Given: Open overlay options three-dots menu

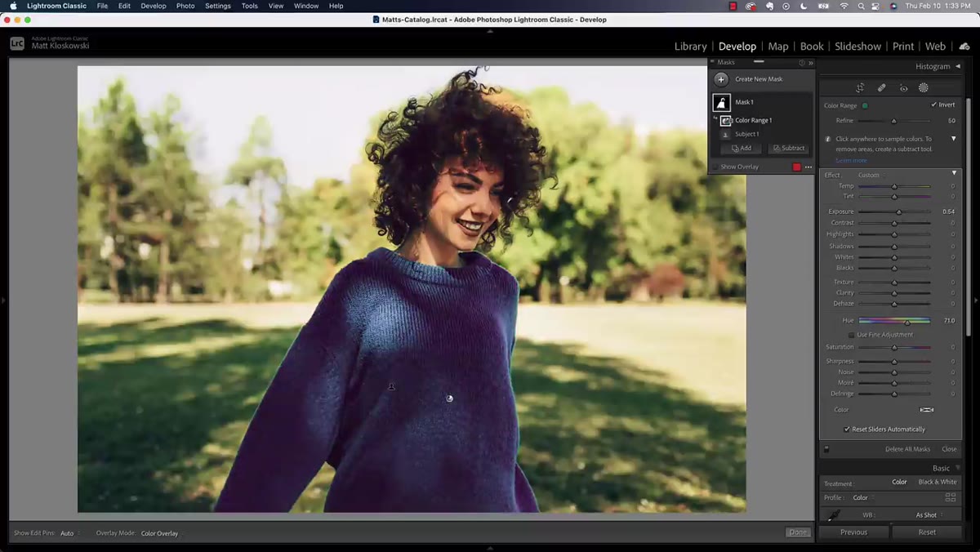Looking at the screenshot, I should tap(808, 167).
